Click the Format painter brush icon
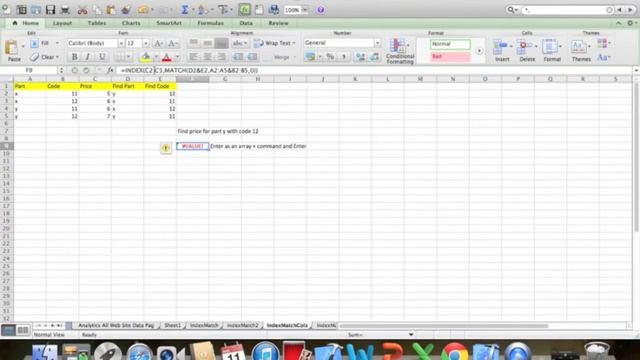Screen dimensions: 640x360 pyautogui.click(x=126, y=9)
